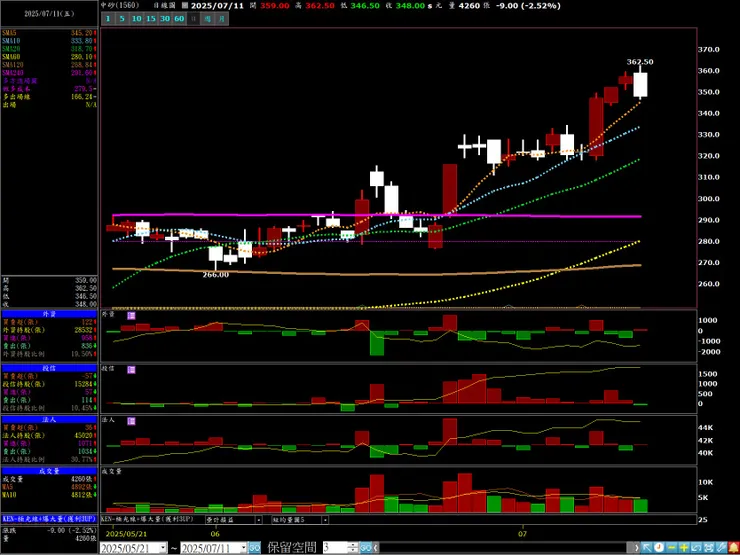Image resolution: width=740 pixels, height=555 pixels.
Task: Click the SMA120 indicator row
Action: click(x=49, y=65)
